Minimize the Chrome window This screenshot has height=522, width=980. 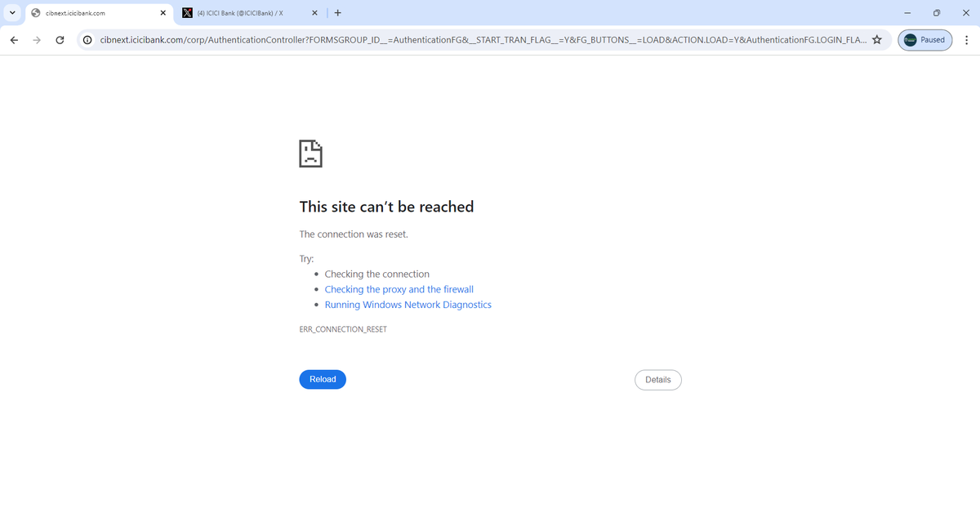(907, 13)
